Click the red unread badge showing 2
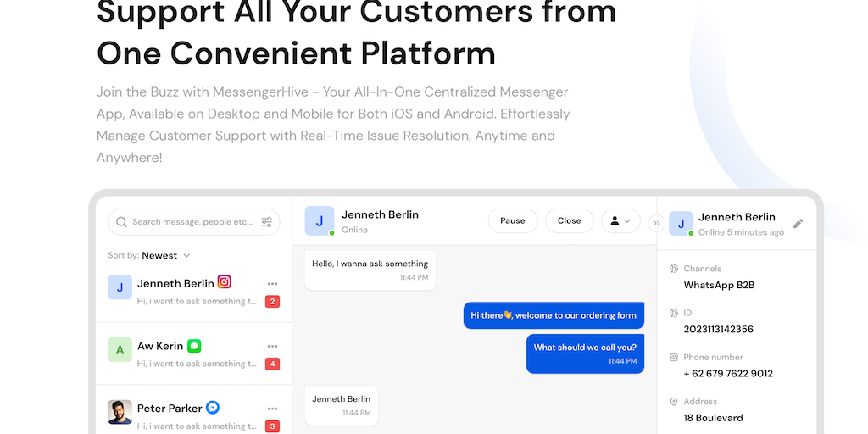868x434 pixels. 272,302
